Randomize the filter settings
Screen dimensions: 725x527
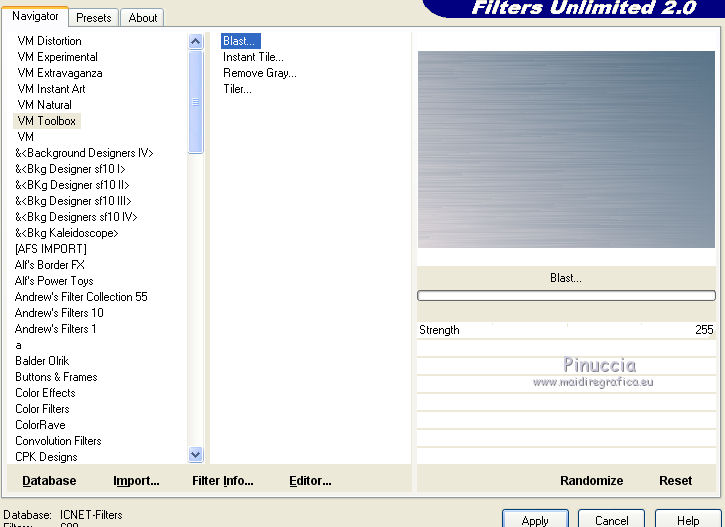(x=591, y=481)
